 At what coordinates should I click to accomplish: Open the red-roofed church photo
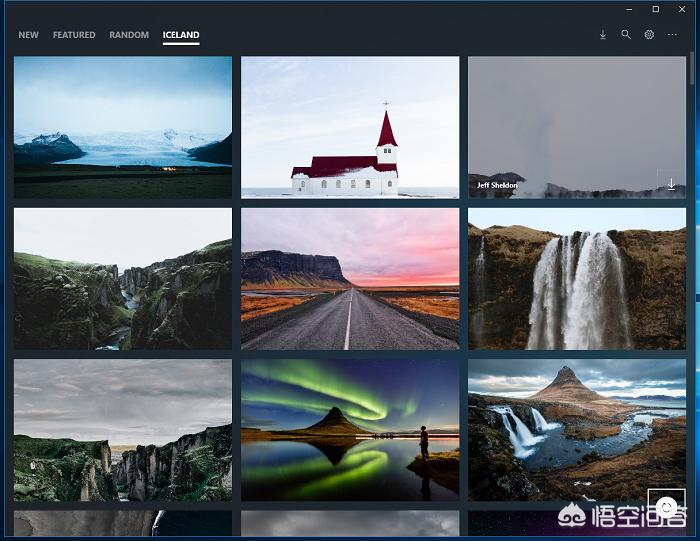(350, 126)
